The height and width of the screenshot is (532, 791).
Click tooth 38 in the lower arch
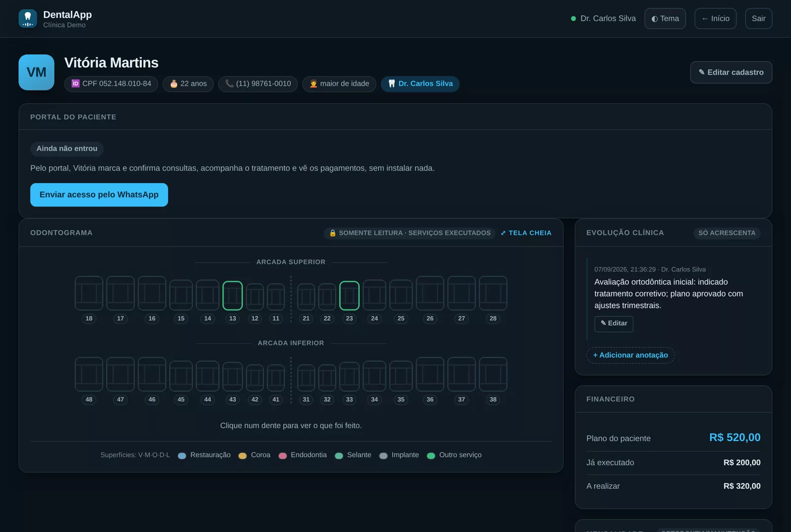pyautogui.click(x=493, y=374)
